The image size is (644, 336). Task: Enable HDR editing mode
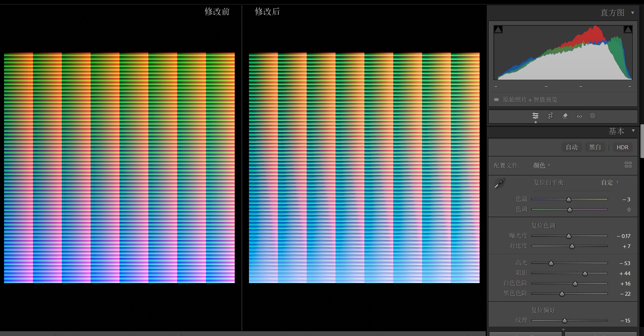coord(622,147)
